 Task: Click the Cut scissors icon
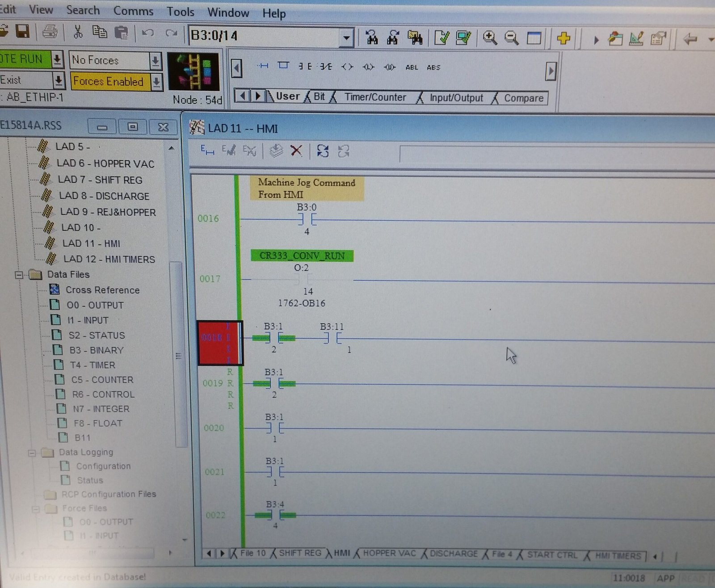coord(78,32)
